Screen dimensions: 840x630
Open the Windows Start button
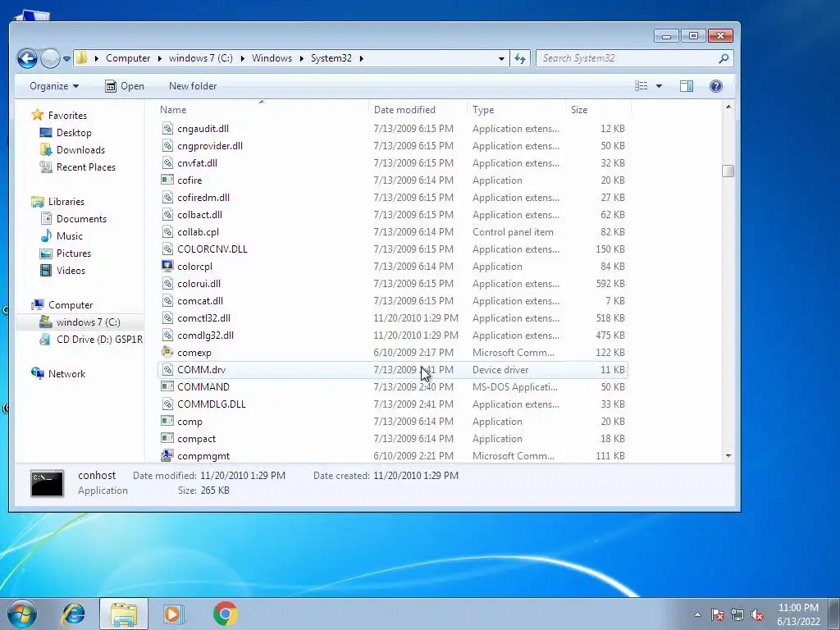coord(22,614)
